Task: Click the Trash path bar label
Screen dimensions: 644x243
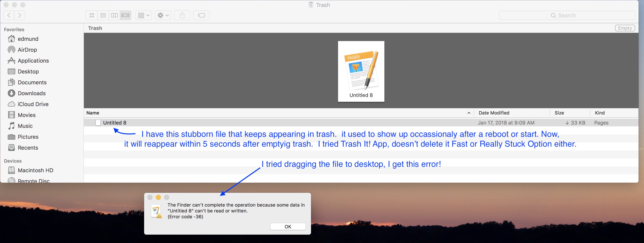Action: click(95, 28)
